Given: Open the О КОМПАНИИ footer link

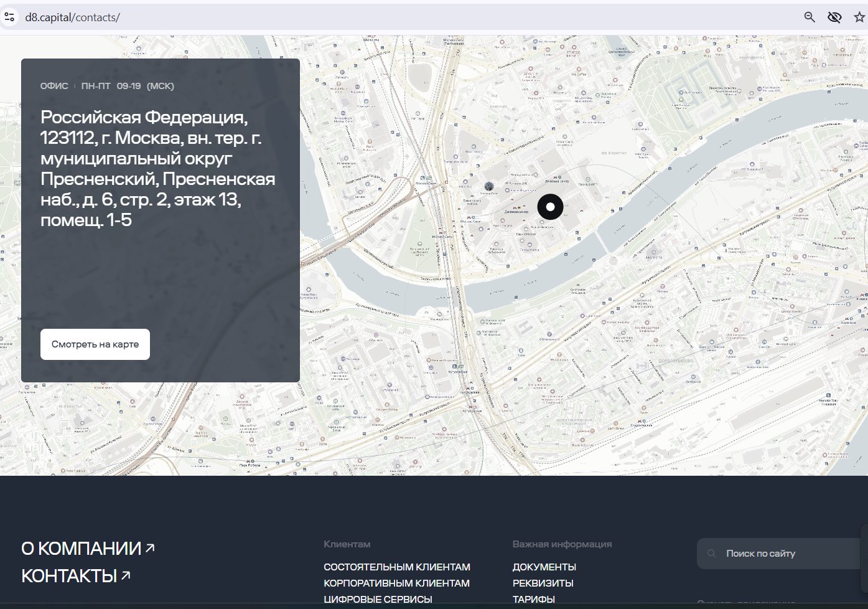Looking at the screenshot, I should point(81,549).
